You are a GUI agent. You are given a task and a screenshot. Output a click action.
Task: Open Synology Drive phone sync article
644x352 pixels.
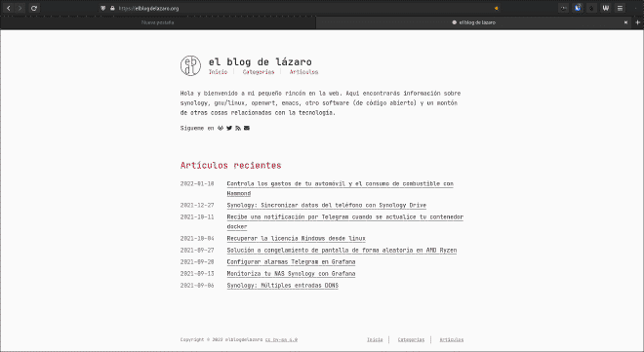[327, 205]
